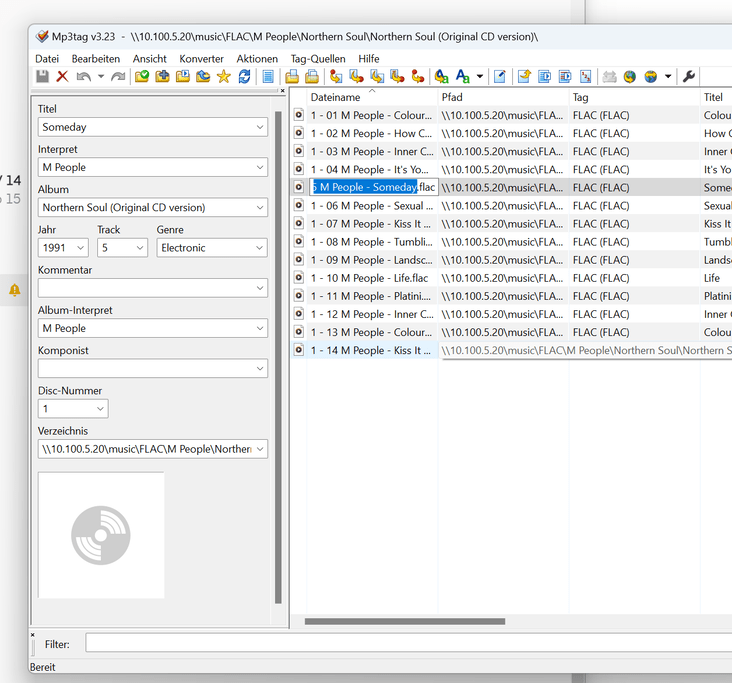The width and height of the screenshot is (732, 683).
Task: Open Quick Actions via plain Aa icon
Action: (x=463, y=76)
